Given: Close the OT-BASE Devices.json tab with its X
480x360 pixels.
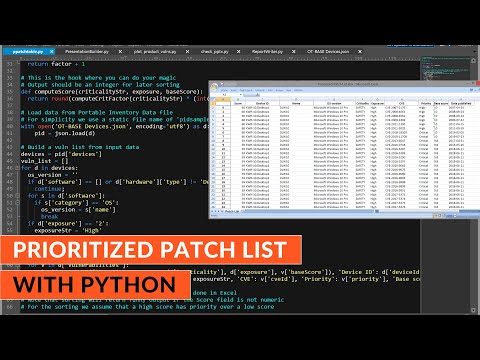Looking at the screenshot, I should 360,52.
